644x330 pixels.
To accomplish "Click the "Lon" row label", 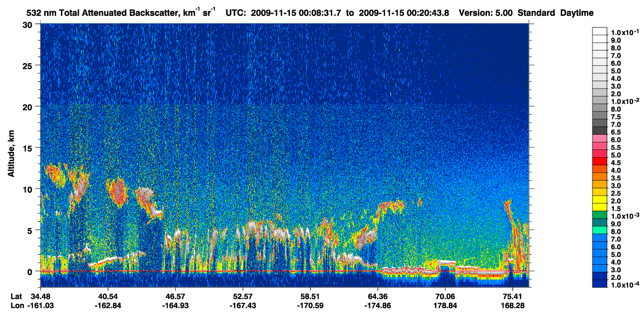I will pyautogui.click(x=16, y=305).
